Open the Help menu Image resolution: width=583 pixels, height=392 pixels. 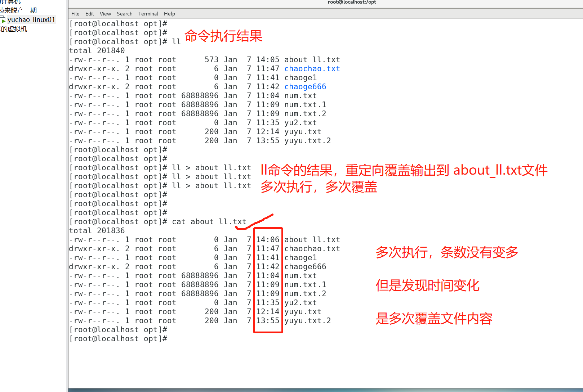coord(169,14)
